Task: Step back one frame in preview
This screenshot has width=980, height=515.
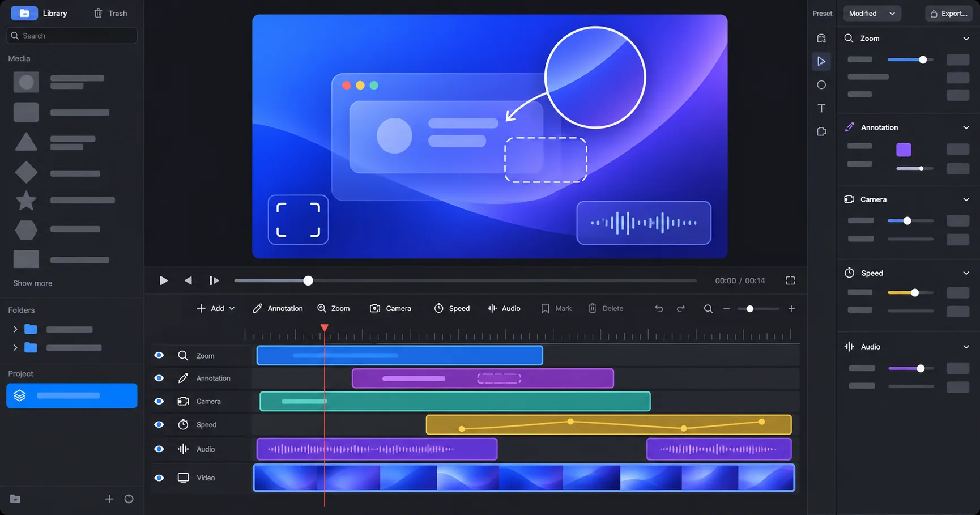Action: pos(188,280)
